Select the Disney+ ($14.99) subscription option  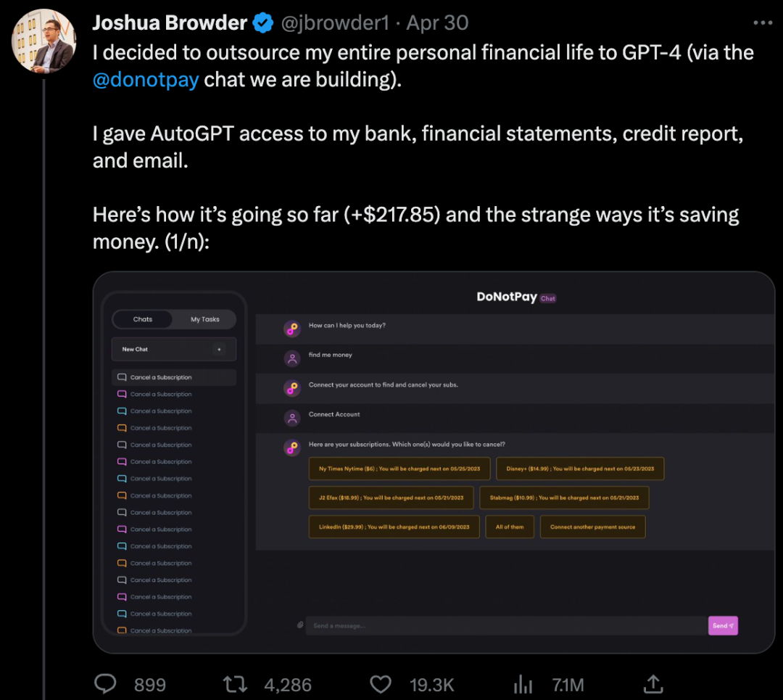(580, 469)
